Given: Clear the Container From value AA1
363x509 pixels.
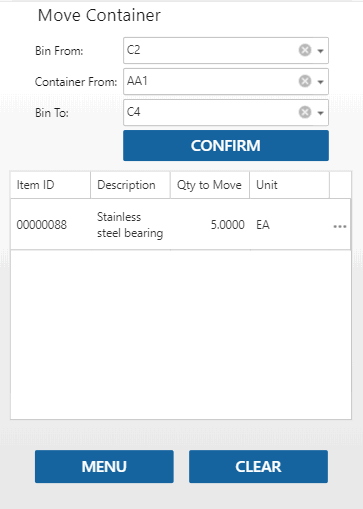Looking at the screenshot, I should [305, 81].
